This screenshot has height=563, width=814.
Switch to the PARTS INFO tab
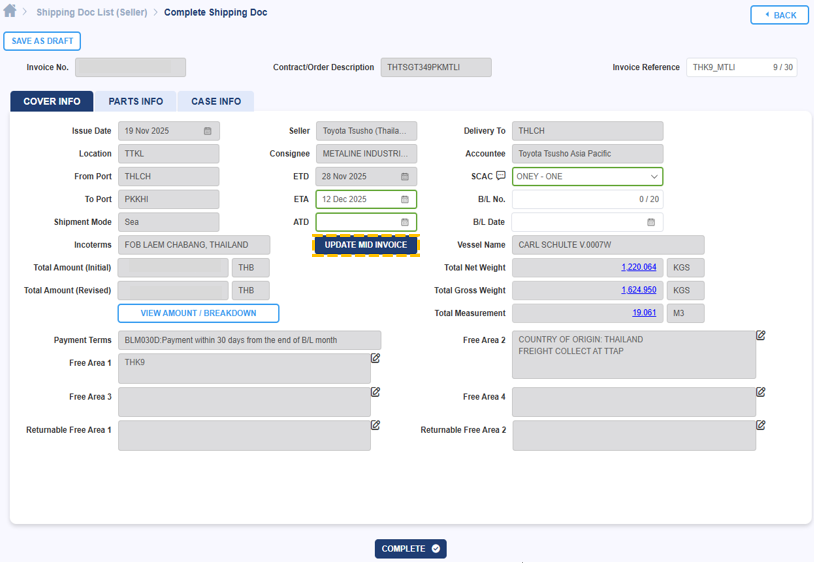pos(136,102)
